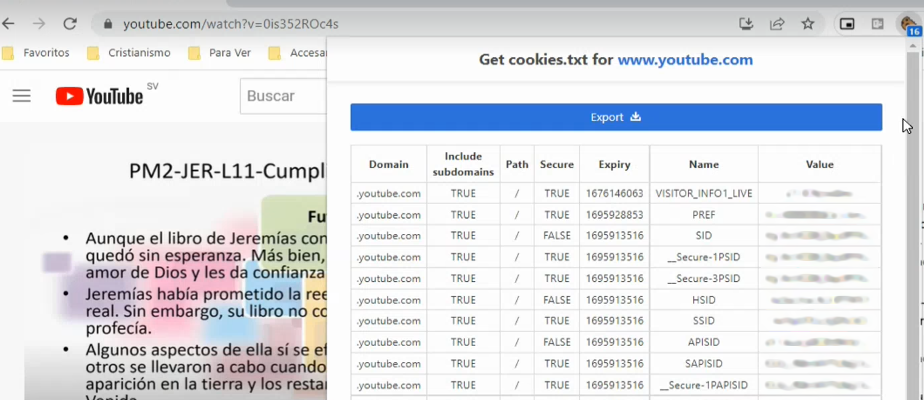The height and width of the screenshot is (400, 924).
Task: Select the APISID cookie name
Action: coord(704,342)
